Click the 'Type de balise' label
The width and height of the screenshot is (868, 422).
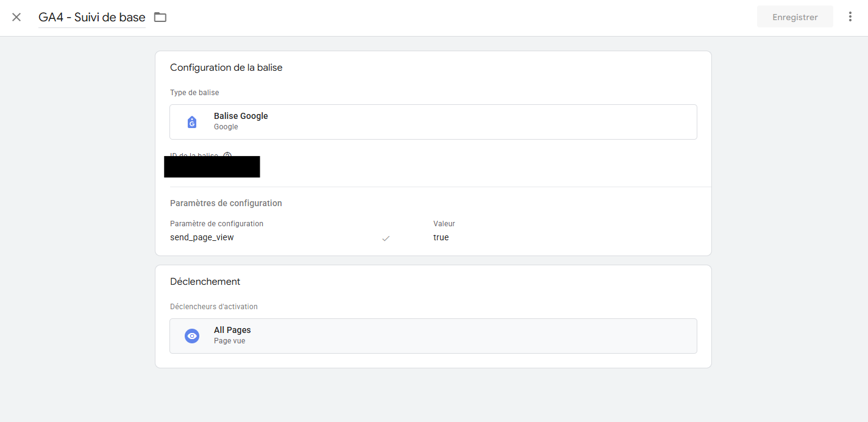click(194, 93)
